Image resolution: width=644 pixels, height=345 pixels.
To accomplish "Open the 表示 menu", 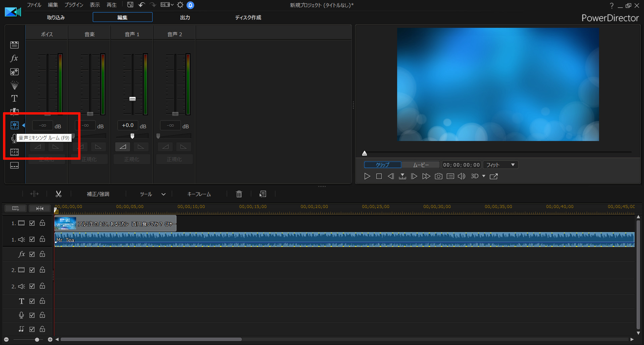I will [95, 5].
